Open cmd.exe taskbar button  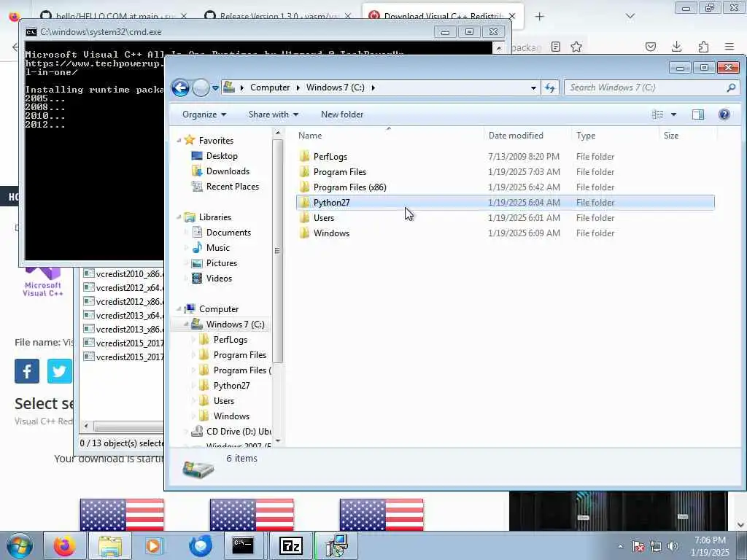243,545
